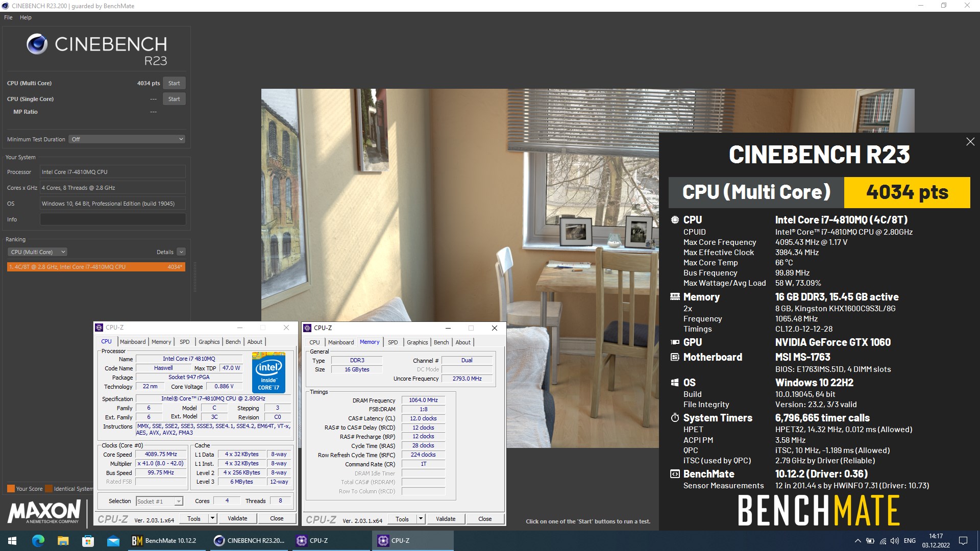
Task: Click the Your Score orange legend swatch
Action: click(x=11, y=489)
